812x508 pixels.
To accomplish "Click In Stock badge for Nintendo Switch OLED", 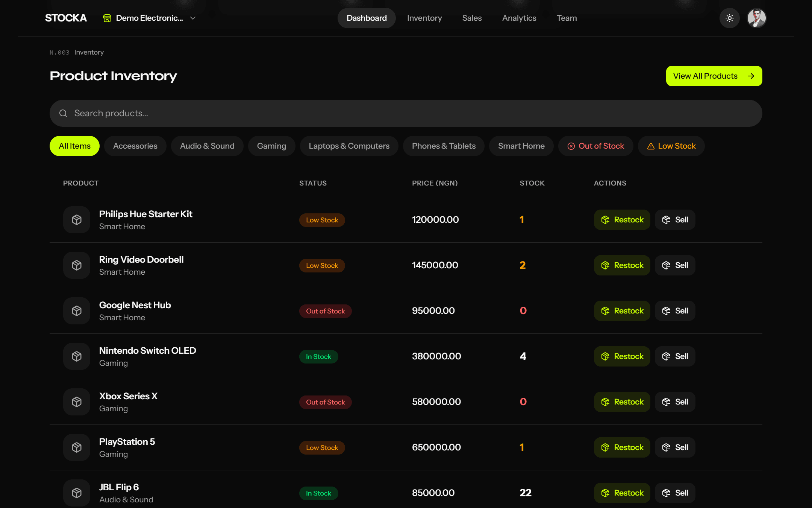I will point(319,357).
